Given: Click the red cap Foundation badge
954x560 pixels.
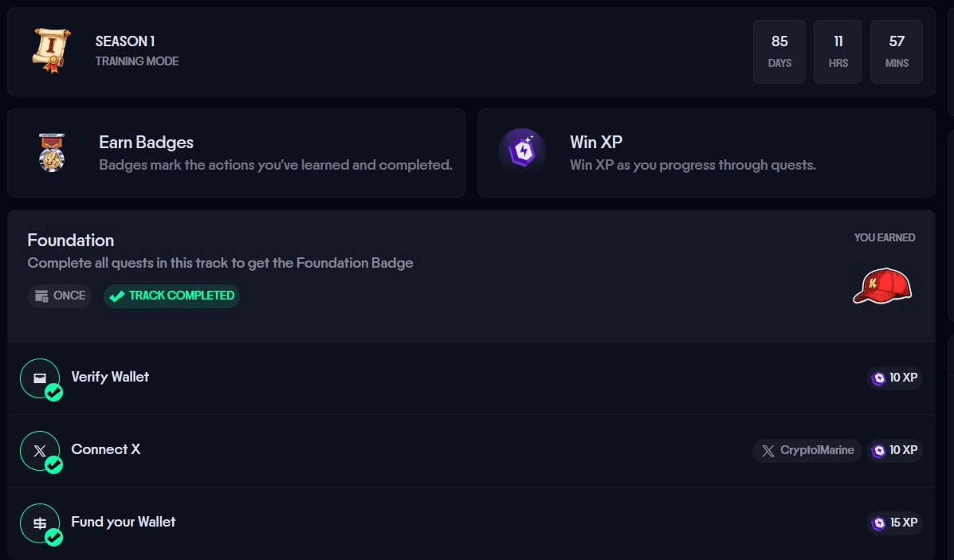Looking at the screenshot, I should click(881, 286).
